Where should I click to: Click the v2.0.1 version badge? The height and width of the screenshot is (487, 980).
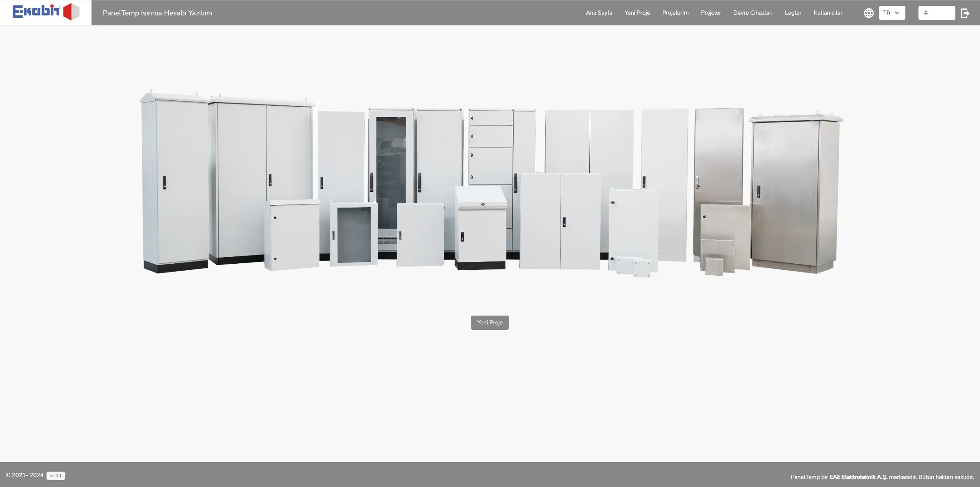pyautogui.click(x=56, y=475)
